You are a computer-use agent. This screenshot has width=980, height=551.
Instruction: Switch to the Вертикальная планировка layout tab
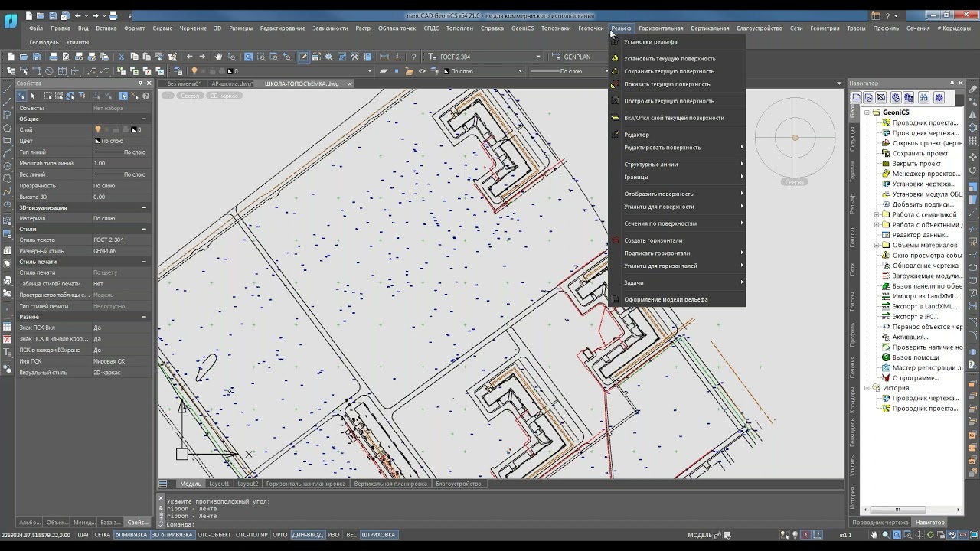(x=390, y=484)
